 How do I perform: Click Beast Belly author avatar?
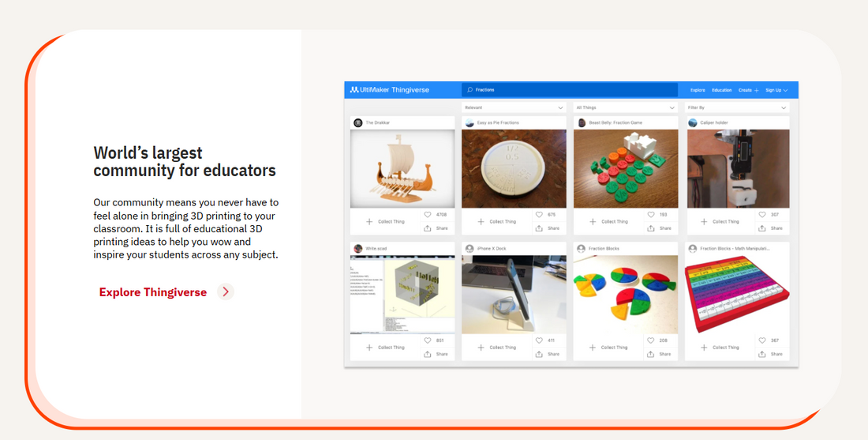coord(582,122)
